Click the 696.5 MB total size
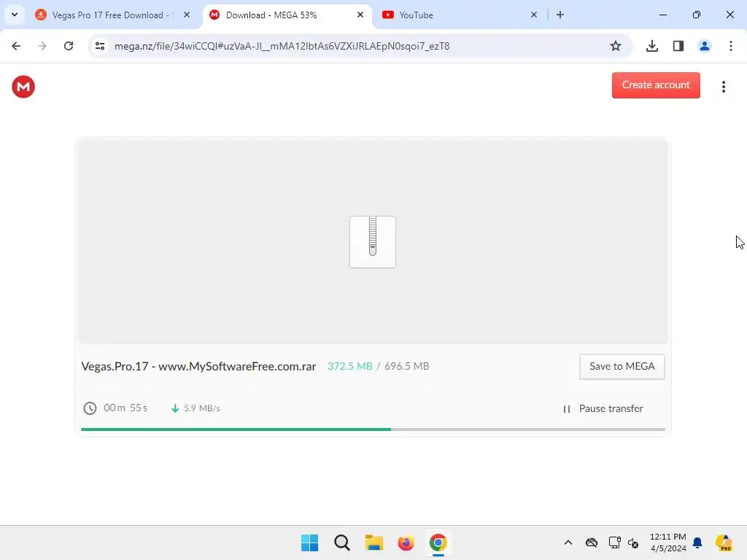Image resolution: width=747 pixels, height=560 pixels. click(x=407, y=366)
